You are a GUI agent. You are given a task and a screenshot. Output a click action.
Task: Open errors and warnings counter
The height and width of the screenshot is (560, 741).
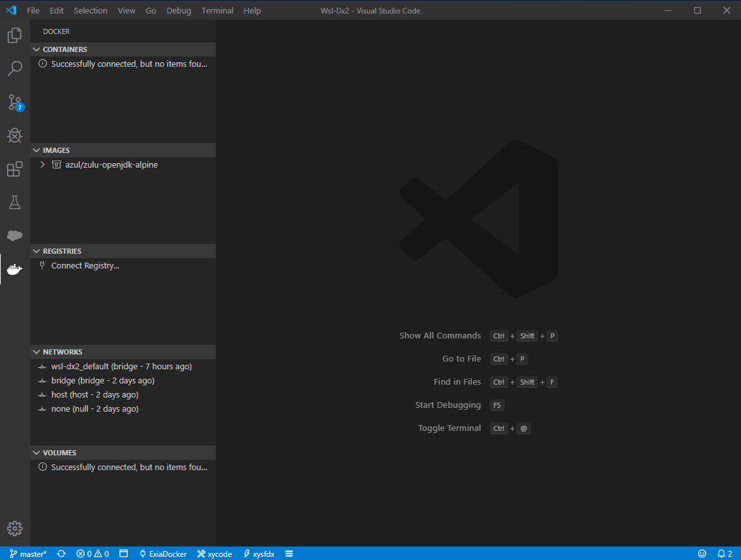tap(92, 554)
